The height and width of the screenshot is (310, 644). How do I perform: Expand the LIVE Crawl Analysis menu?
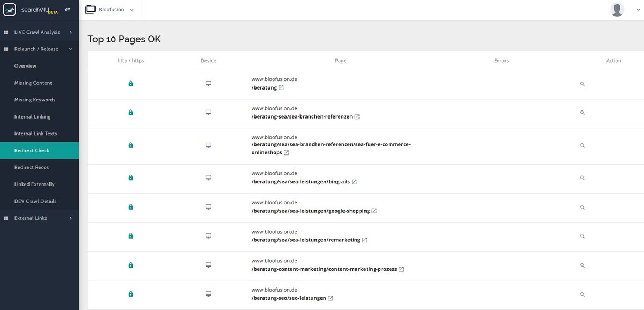[x=40, y=32]
